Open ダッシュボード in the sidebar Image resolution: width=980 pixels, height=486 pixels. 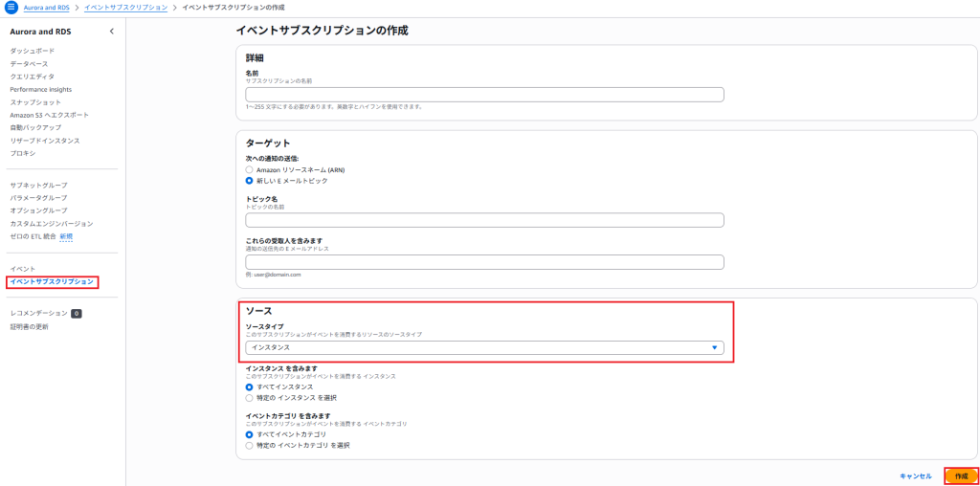tap(32, 51)
